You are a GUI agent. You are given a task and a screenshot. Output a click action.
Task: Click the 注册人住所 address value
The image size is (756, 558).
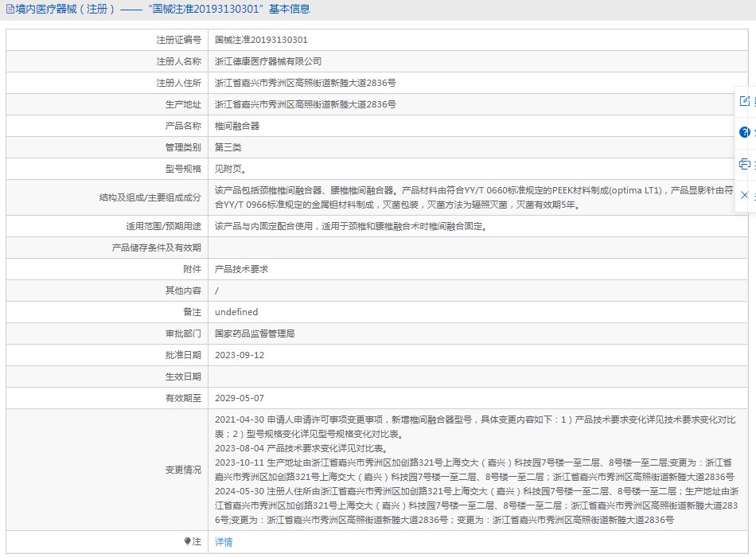[305, 83]
